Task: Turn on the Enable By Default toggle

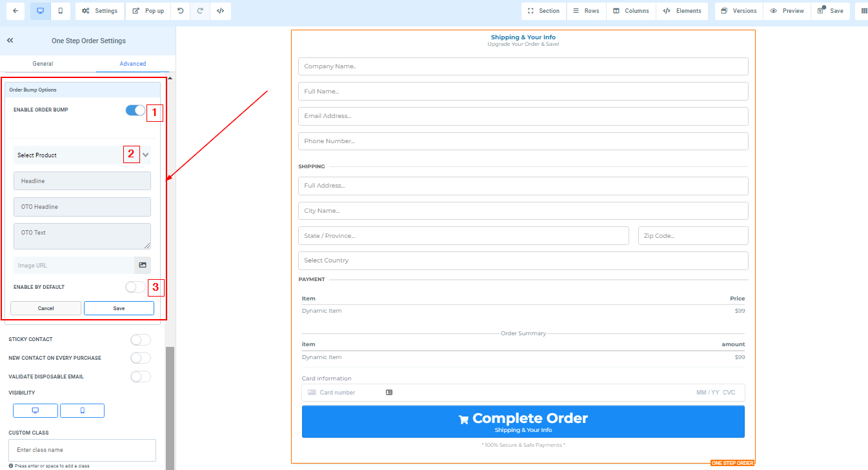Action: pyautogui.click(x=136, y=287)
